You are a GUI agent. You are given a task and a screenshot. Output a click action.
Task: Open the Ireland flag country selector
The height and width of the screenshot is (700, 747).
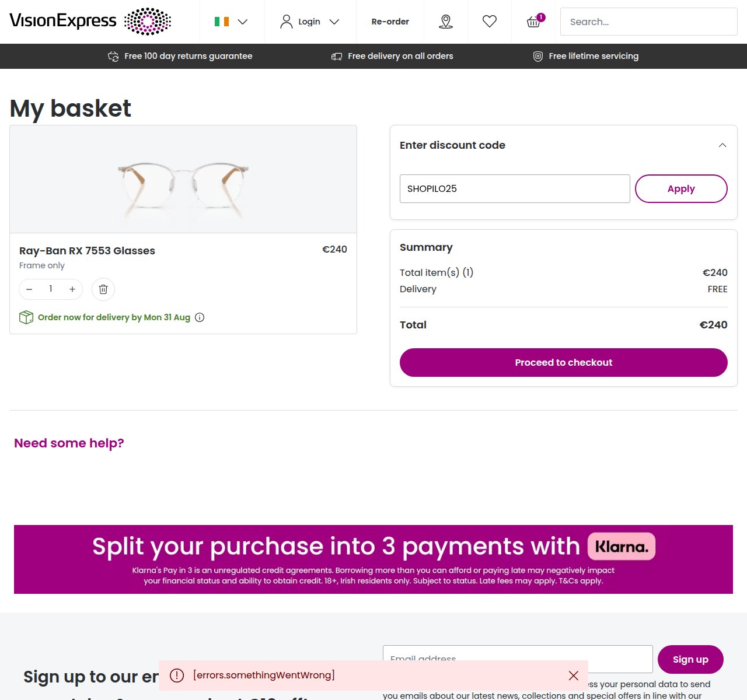(231, 22)
